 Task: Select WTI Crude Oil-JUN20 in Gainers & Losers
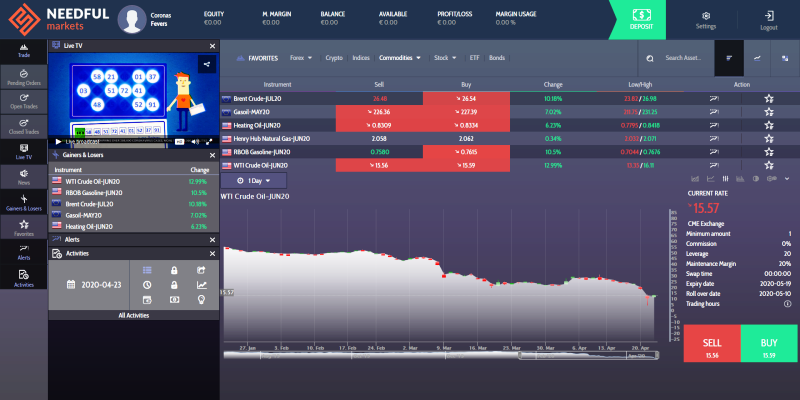(134, 181)
